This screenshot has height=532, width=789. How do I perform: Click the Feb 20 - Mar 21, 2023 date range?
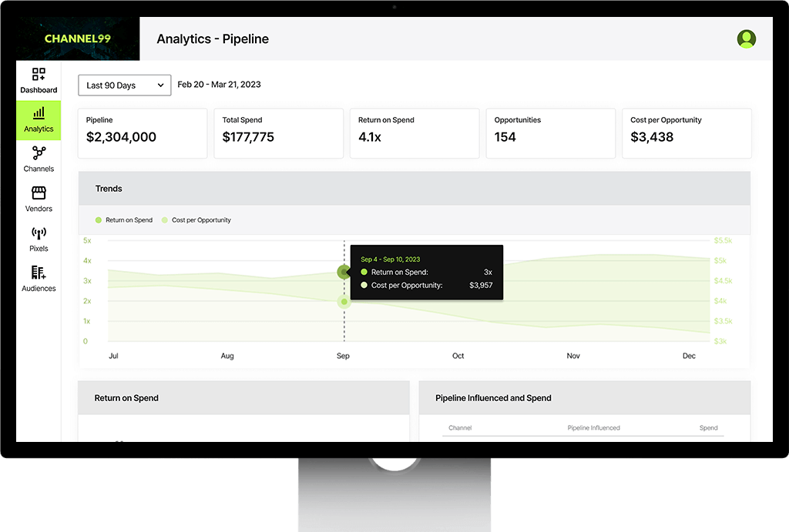(x=219, y=85)
